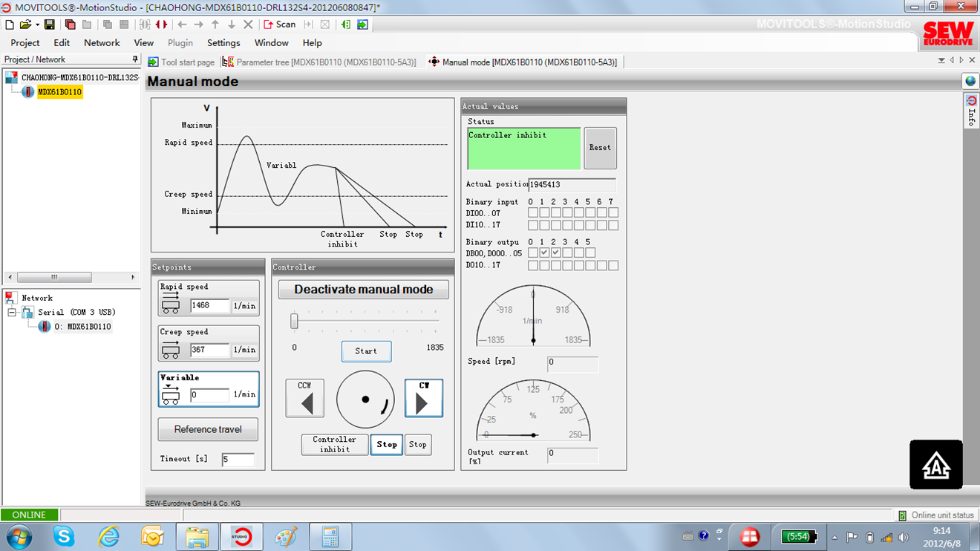Click the Save floppy disk icon
The image size is (980, 551).
[x=50, y=25]
